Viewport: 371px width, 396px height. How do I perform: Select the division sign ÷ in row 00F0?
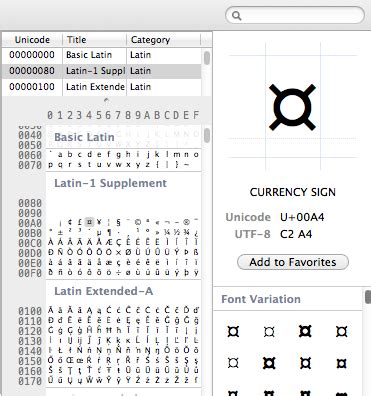(x=119, y=273)
